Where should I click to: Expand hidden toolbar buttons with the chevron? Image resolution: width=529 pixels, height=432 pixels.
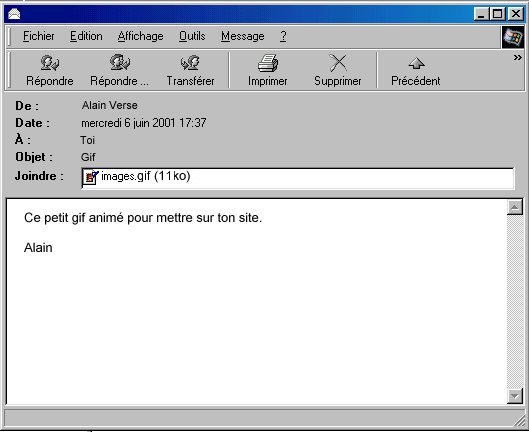pos(518,58)
